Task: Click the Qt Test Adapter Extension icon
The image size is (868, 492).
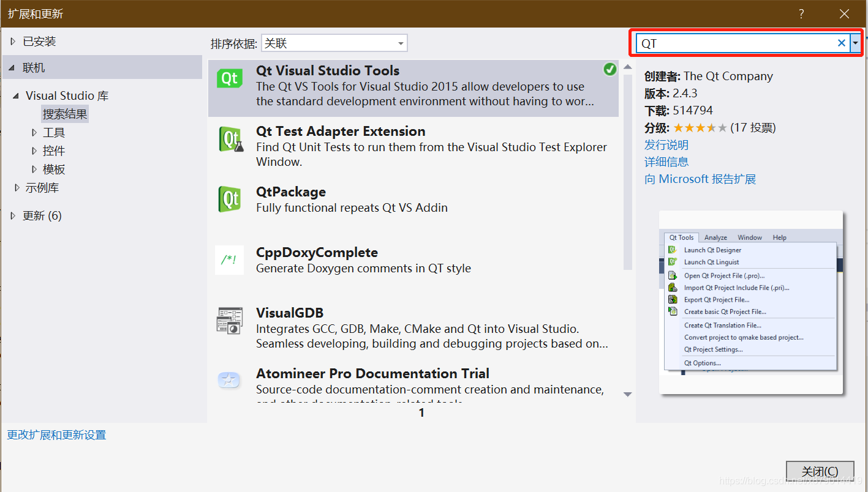Action: (x=231, y=139)
